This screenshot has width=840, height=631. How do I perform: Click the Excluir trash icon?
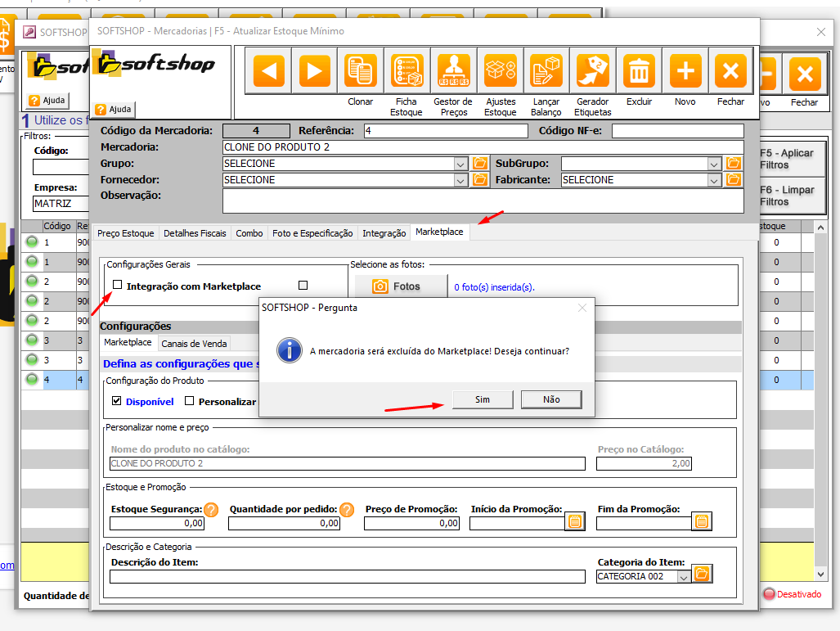pos(639,72)
